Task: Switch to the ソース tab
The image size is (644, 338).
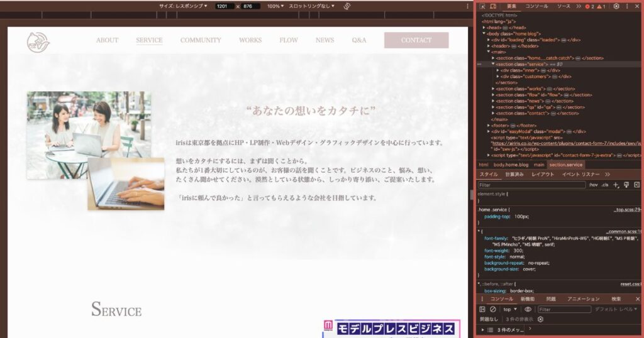Action: [x=563, y=6]
